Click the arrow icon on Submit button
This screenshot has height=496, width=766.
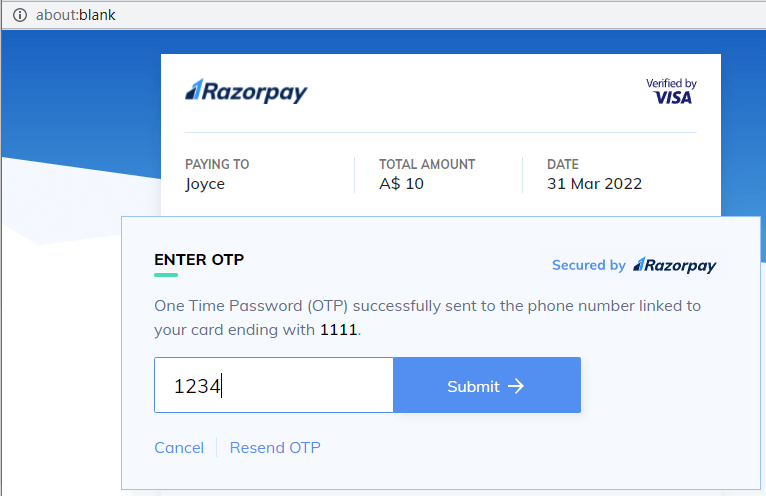click(516, 386)
